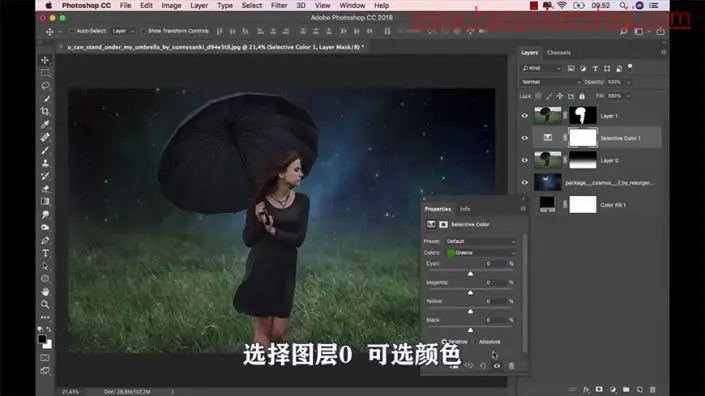Open the Edit Toolbar three-dots menu

45,317
